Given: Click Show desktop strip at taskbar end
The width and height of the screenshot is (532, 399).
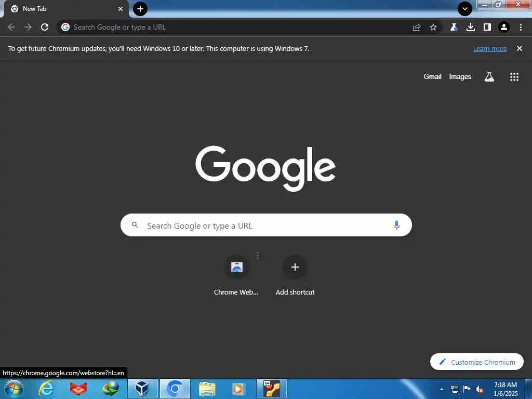Looking at the screenshot, I should (x=528, y=389).
